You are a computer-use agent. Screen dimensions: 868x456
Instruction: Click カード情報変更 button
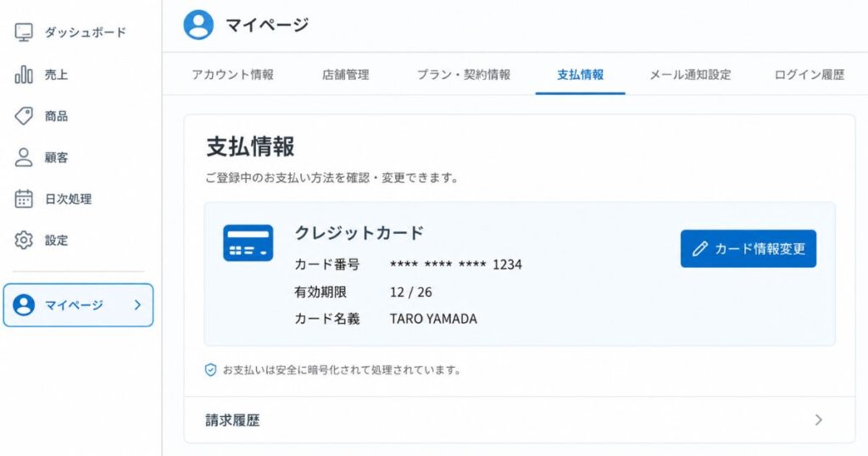(x=748, y=248)
